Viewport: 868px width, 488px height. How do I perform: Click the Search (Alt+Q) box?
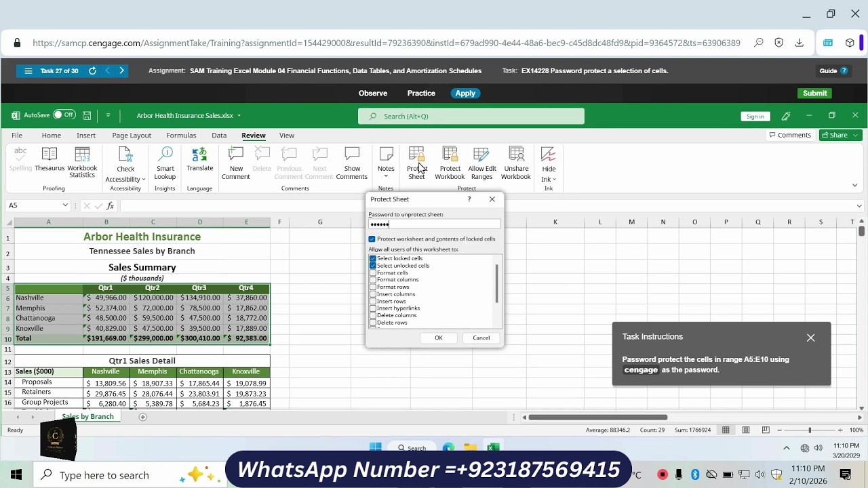point(471,116)
